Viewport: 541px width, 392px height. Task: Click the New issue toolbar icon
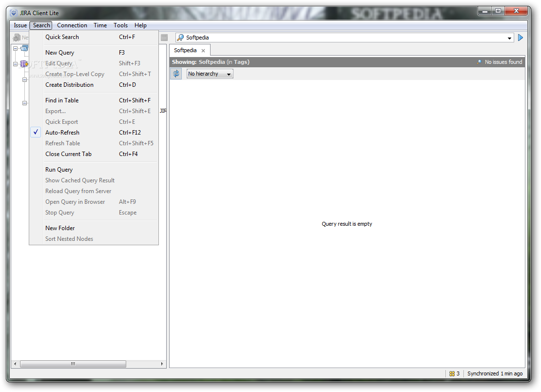pyautogui.click(x=17, y=37)
